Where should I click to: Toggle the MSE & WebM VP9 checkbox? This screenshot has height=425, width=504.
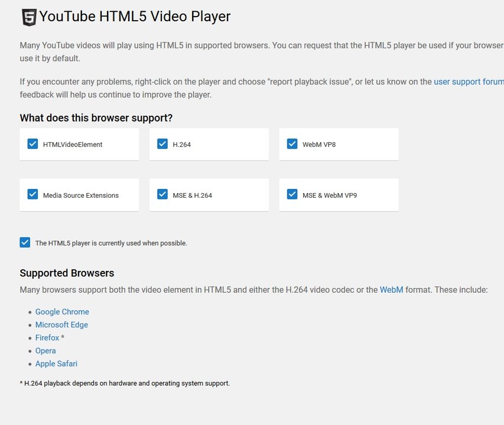coord(292,194)
